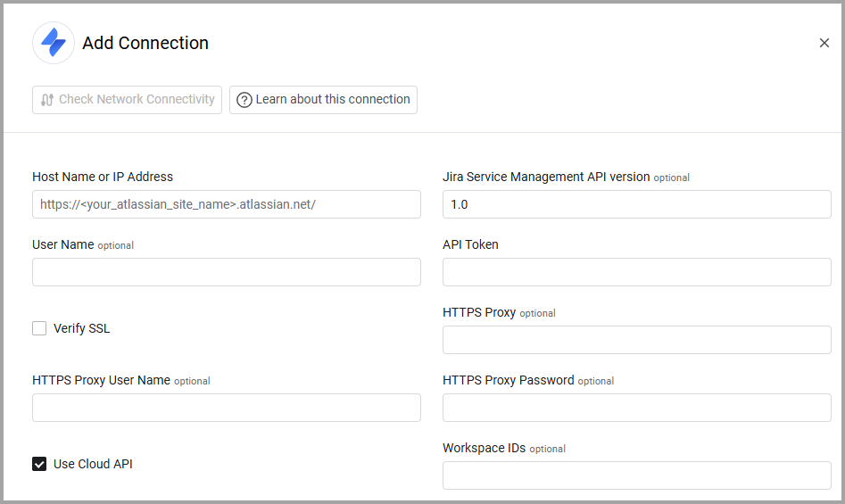The width and height of the screenshot is (845, 504).
Task: Uncheck the Use Cloud API checkbox
Action: point(39,464)
